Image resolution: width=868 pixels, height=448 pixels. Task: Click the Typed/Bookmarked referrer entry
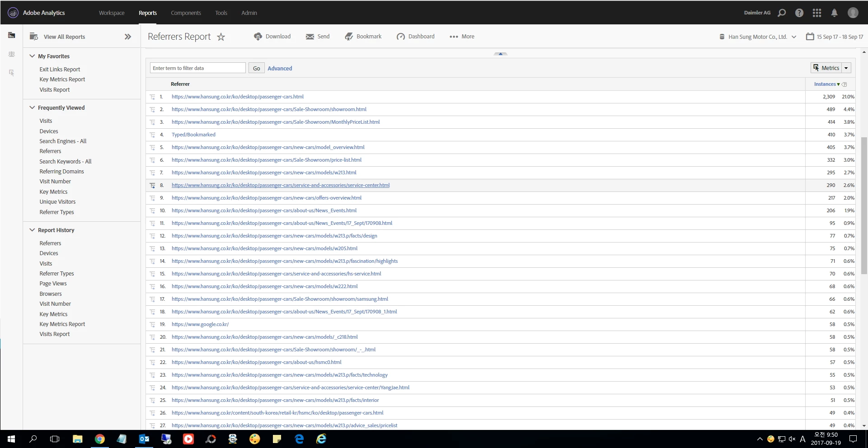(x=193, y=135)
